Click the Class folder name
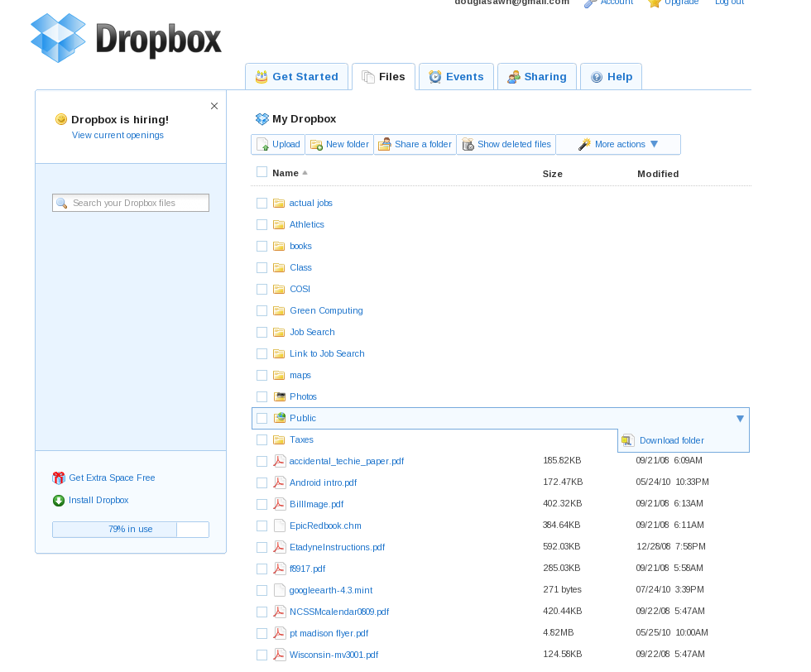 pos(300,267)
